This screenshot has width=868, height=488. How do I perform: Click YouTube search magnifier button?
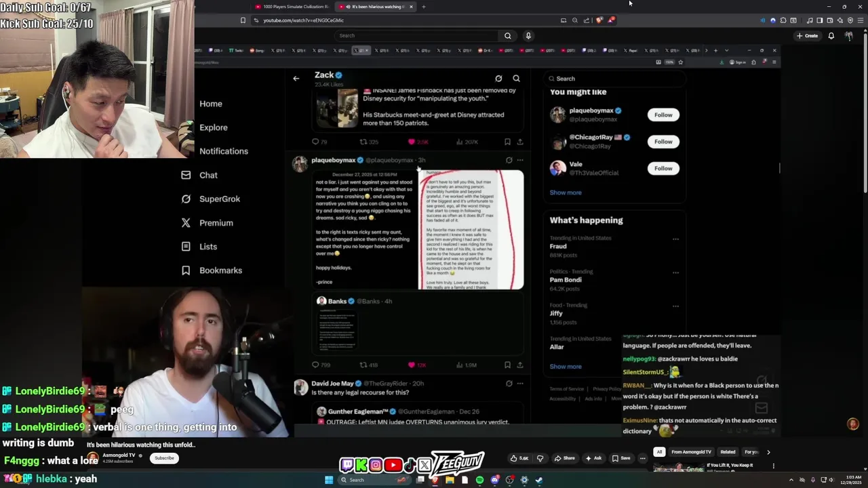[507, 36]
